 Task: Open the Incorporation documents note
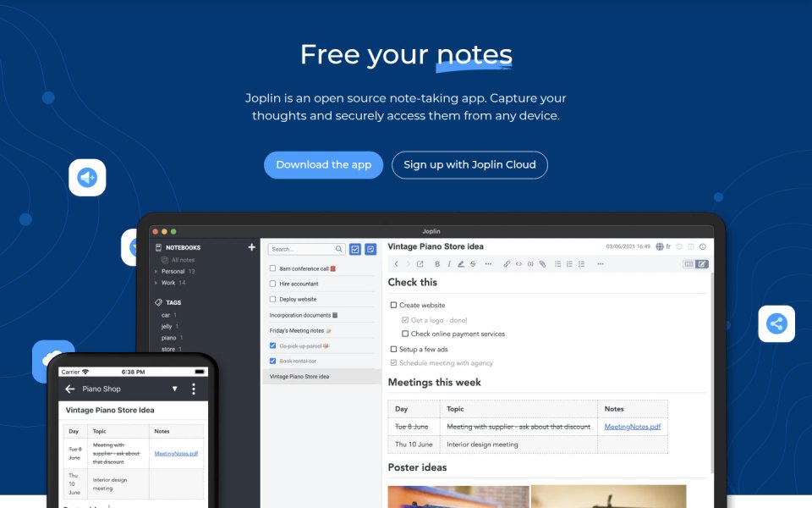(304, 315)
